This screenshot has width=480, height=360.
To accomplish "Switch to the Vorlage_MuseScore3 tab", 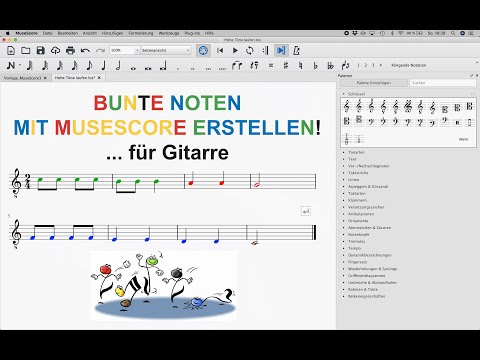I will tap(22, 78).
